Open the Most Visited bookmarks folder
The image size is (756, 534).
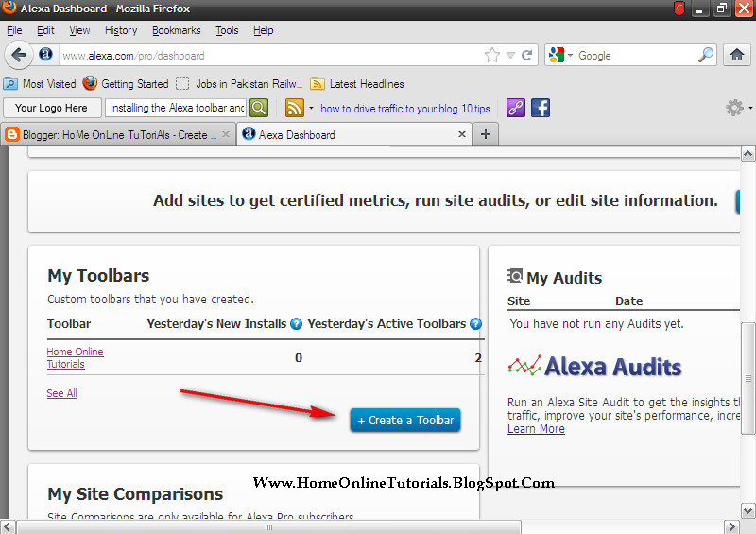40,84
